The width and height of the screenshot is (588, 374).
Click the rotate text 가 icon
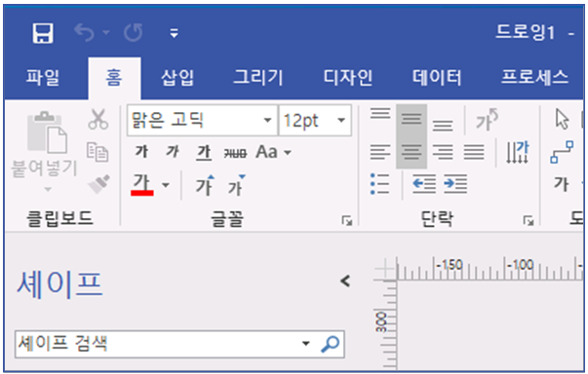pyautogui.click(x=487, y=120)
